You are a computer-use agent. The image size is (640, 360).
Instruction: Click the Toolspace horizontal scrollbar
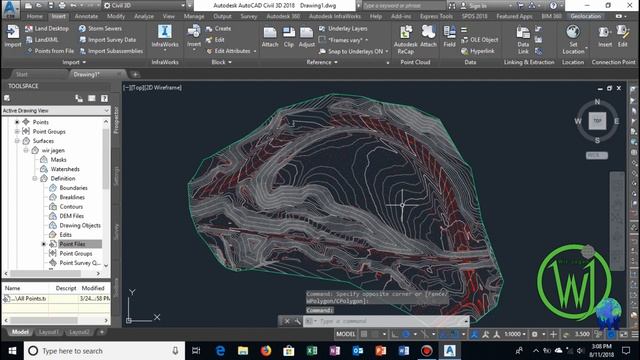click(52, 273)
